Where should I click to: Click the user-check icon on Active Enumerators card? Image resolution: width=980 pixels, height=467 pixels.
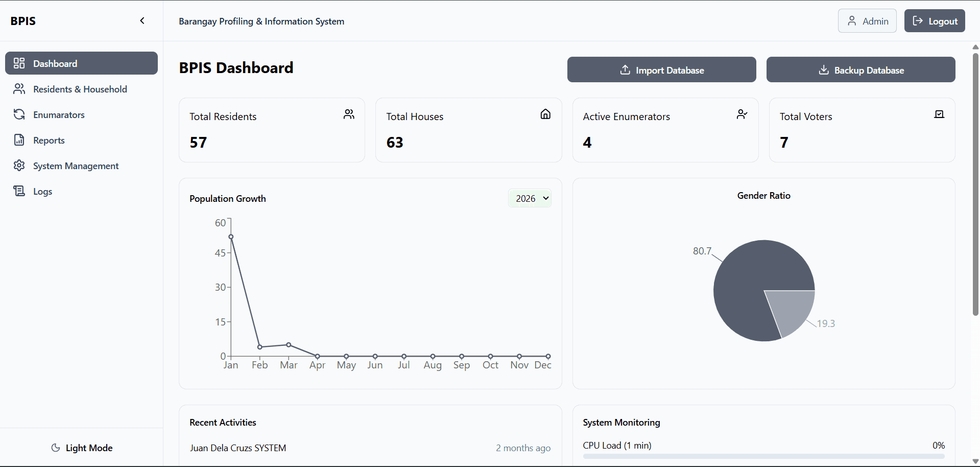pyautogui.click(x=742, y=114)
